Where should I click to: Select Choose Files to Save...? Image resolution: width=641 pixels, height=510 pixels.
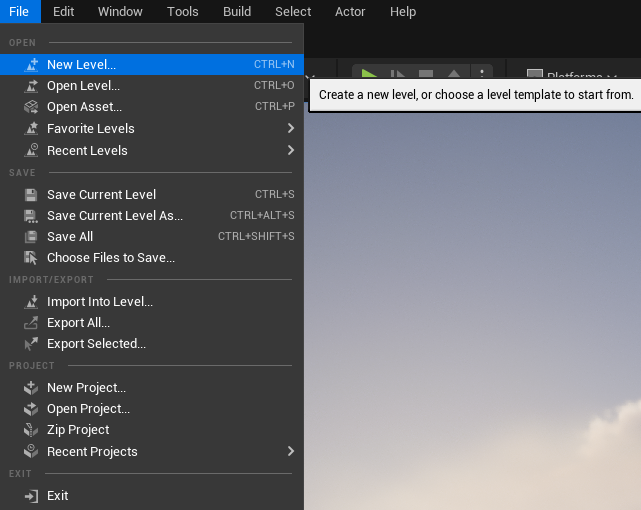(152, 258)
